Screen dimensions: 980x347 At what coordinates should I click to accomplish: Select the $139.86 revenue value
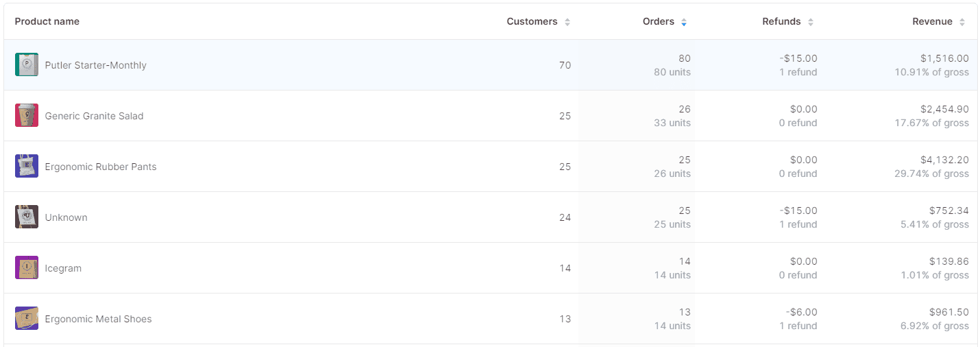(x=949, y=261)
